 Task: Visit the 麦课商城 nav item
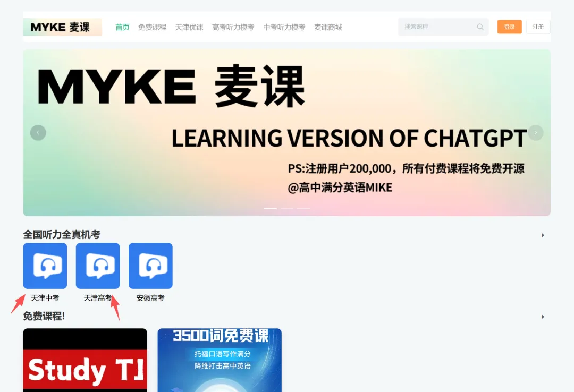pyautogui.click(x=328, y=27)
